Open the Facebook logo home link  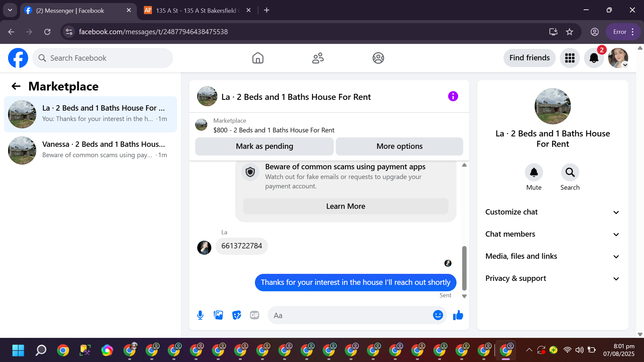[18, 58]
